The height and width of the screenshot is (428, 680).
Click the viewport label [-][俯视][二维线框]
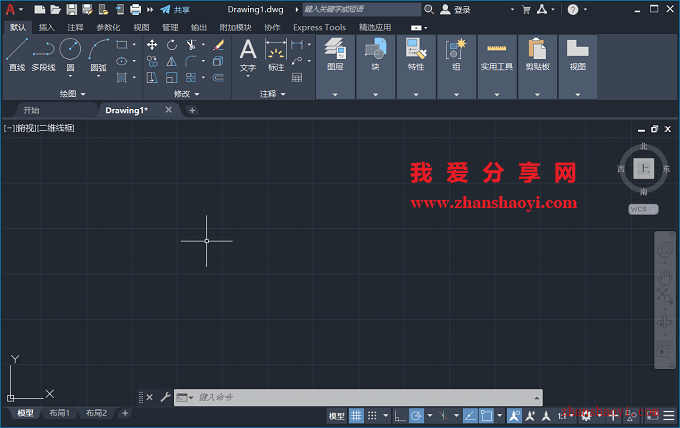[x=39, y=128]
